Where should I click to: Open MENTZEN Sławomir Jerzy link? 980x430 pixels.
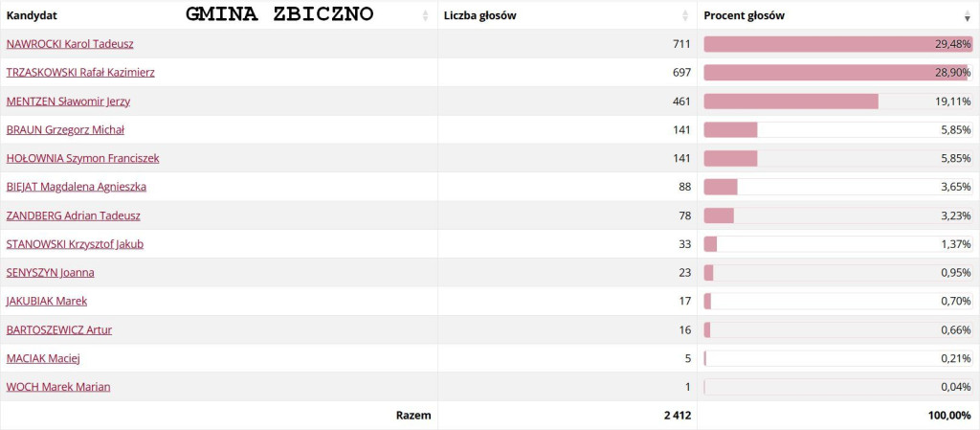point(68,102)
